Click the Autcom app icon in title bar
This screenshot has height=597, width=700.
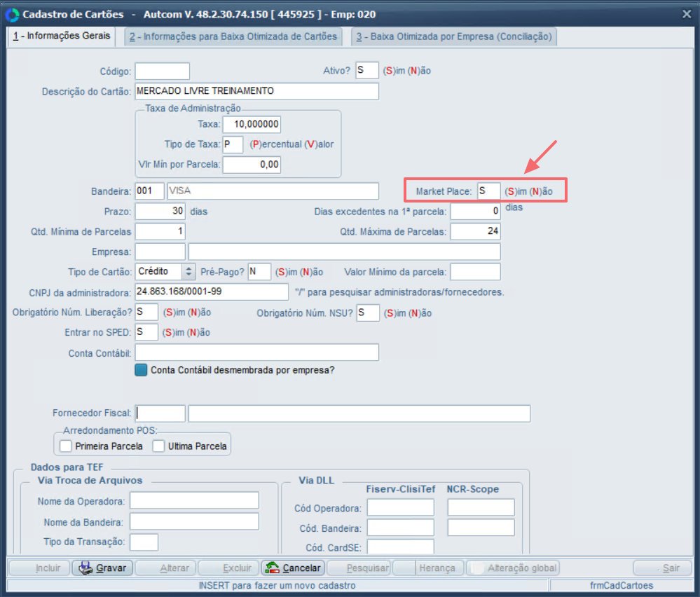12,14
